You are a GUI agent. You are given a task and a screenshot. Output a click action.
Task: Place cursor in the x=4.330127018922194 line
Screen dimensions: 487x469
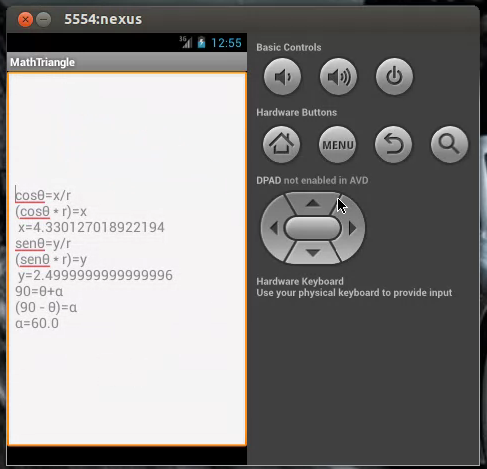pyautogui.click(x=91, y=227)
